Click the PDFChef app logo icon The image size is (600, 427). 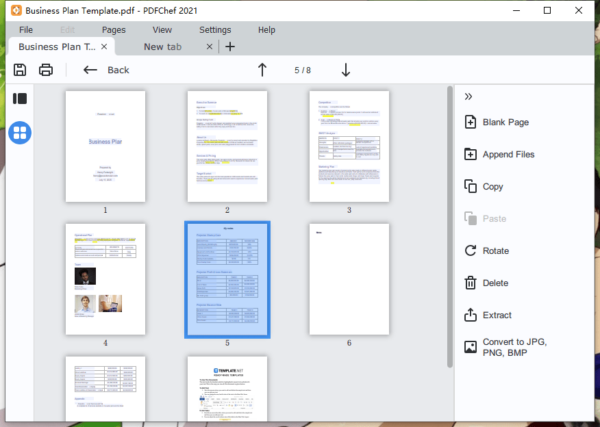[x=16, y=10]
